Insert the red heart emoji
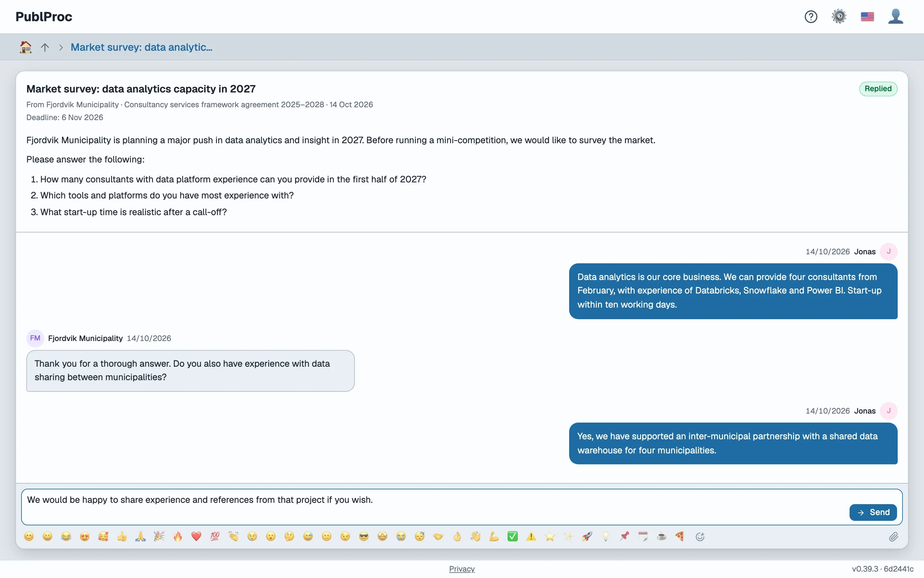 pyautogui.click(x=196, y=537)
